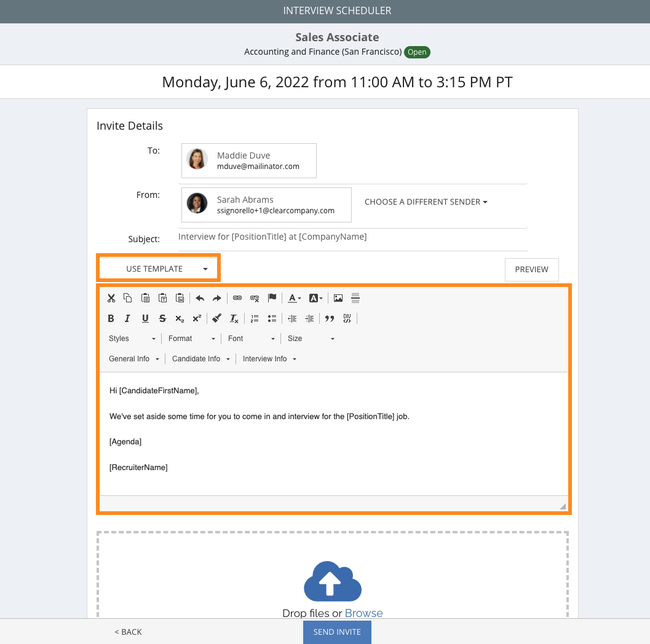Expand the Candidate Info menu

pyautogui.click(x=200, y=359)
